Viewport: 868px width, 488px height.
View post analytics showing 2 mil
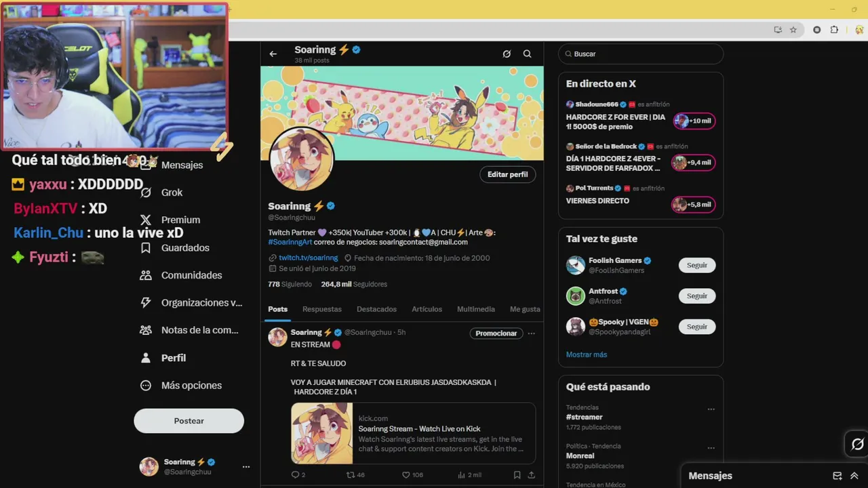[x=469, y=475]
